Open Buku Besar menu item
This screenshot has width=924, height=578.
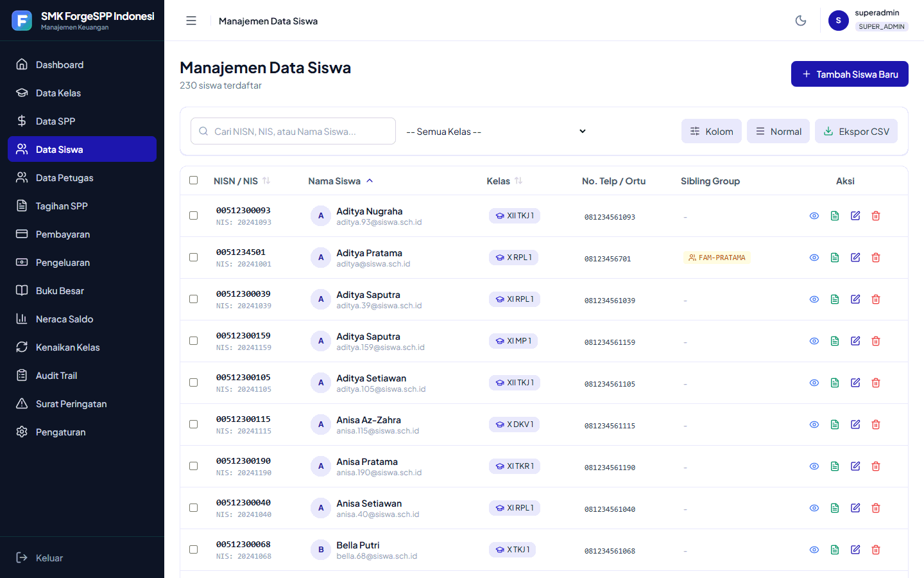coord(82,291)
